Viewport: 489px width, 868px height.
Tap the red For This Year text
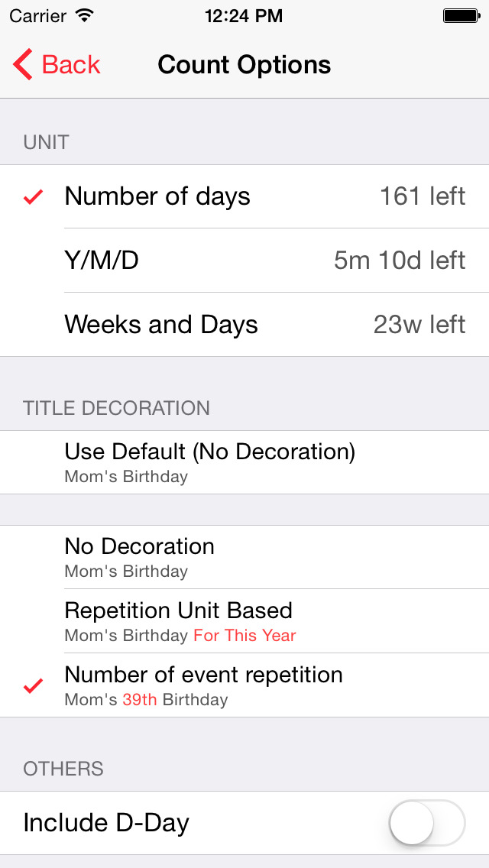coord(244,636)
